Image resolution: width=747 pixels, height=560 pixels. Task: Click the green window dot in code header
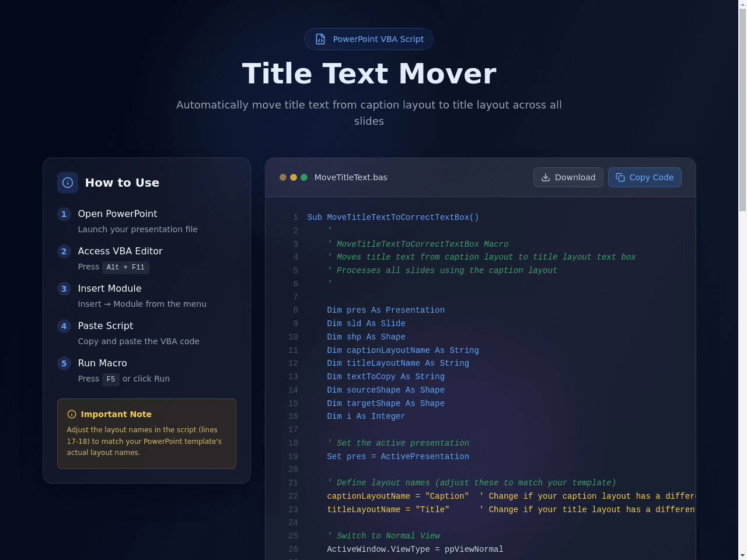click(x=304, y=177)
